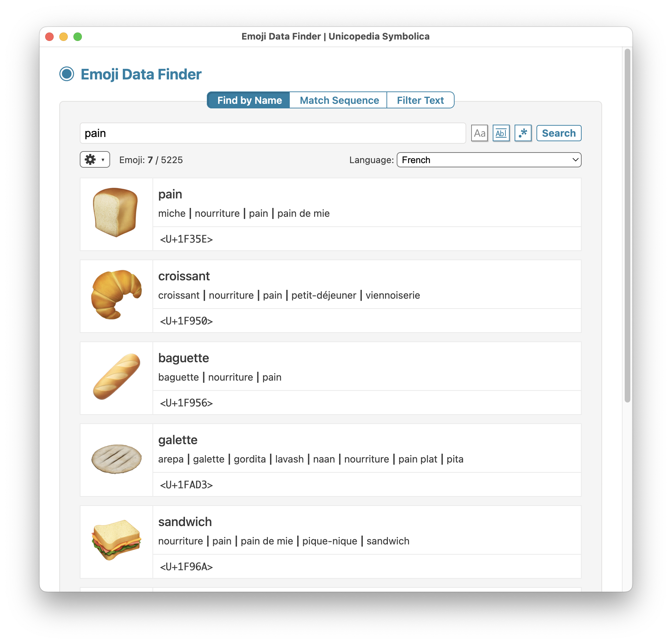This screenshot has width=672, height=644.
Task: Click the bread loaf emoji
Action: point(115,212)
